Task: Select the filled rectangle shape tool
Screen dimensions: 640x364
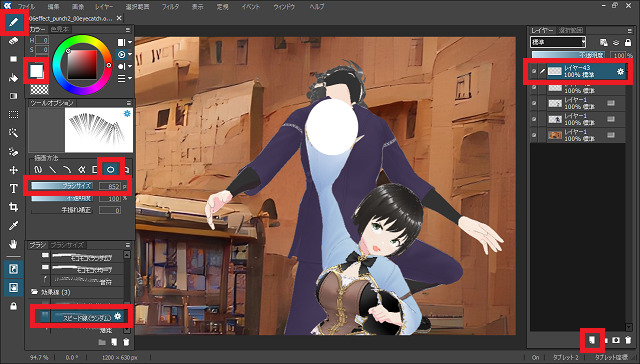Action: [x=13, y=59]
